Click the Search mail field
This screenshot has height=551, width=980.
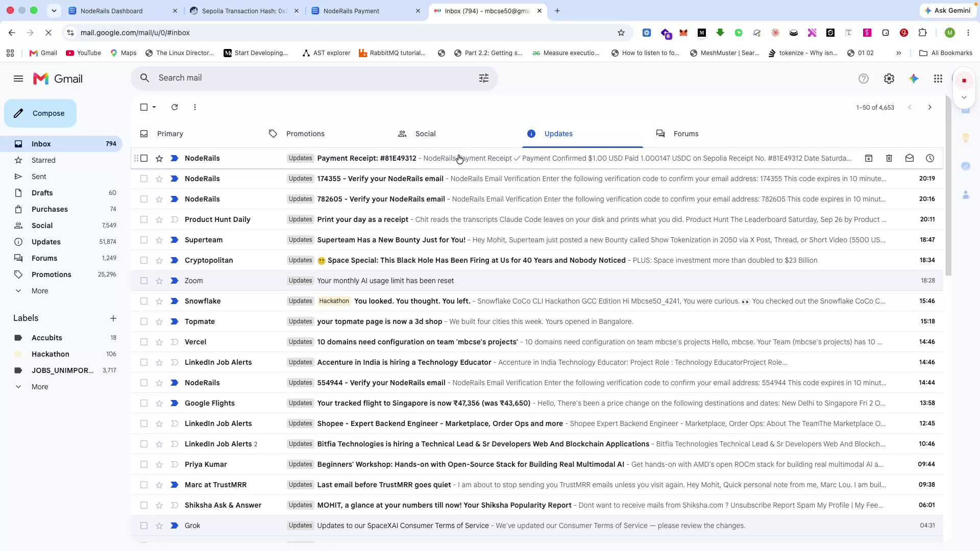coord(314,78)
